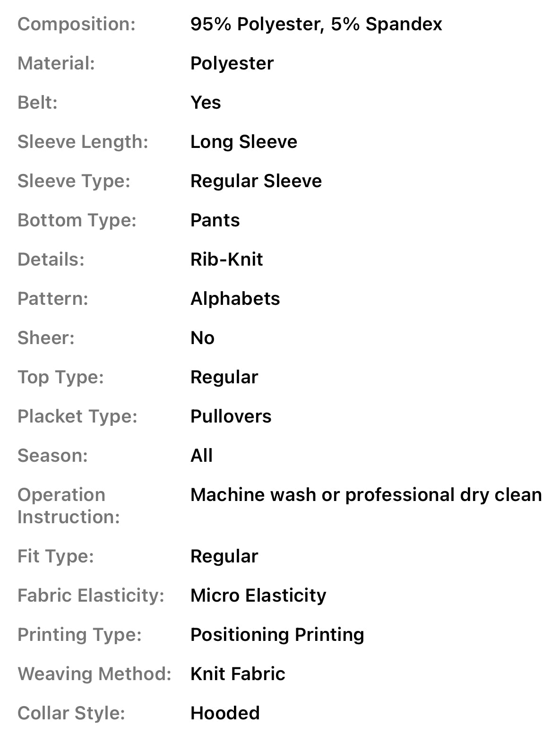Tap "Machine wash or professional dry clean" text

click(x=366, y=495)
